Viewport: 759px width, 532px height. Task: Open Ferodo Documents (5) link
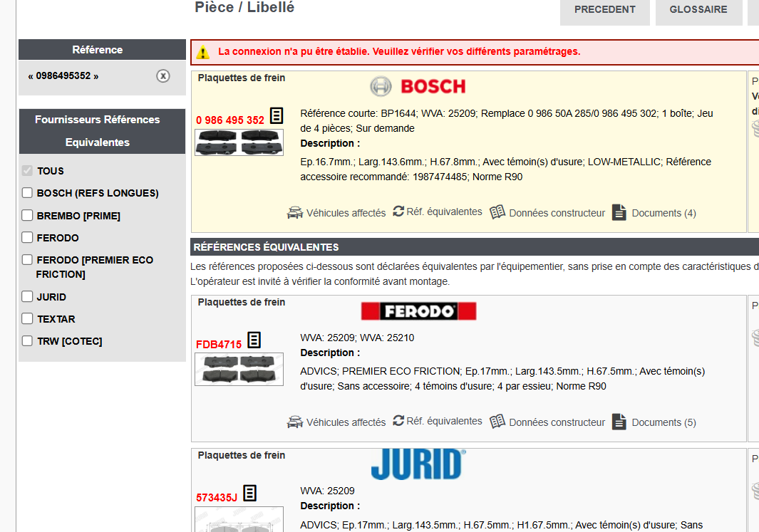[664, 422]
